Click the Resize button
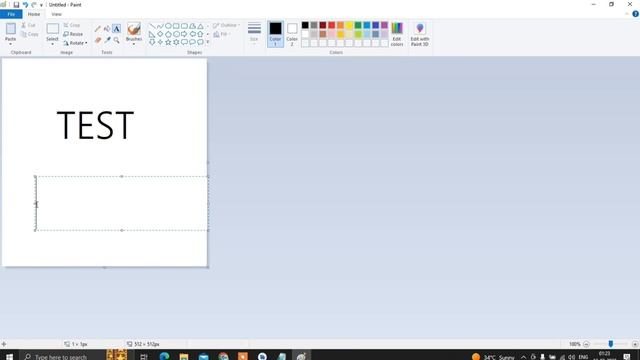The height and width of the screenshot is (360, 640). 73,34
